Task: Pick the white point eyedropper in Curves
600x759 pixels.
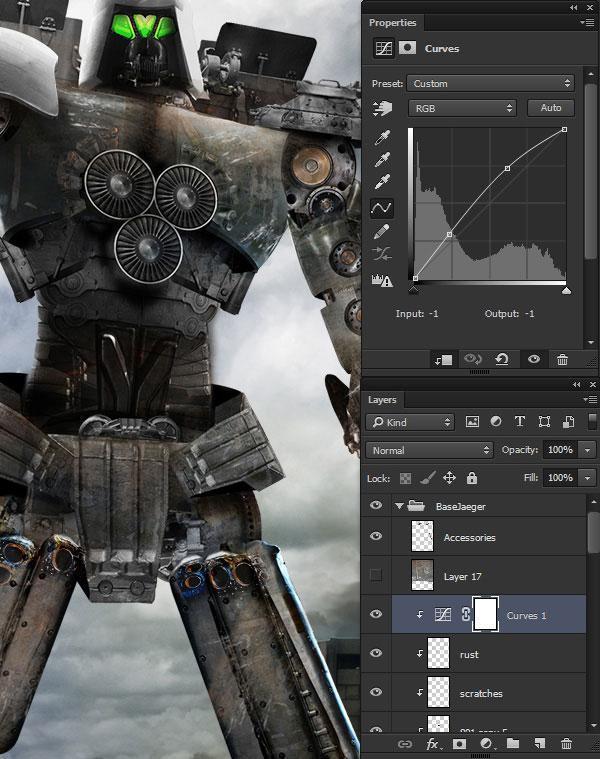Action: pos(381,182)
